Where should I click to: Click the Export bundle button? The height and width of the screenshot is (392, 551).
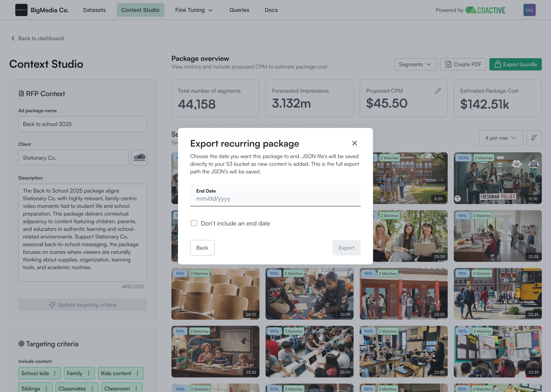tap(515, 64)
